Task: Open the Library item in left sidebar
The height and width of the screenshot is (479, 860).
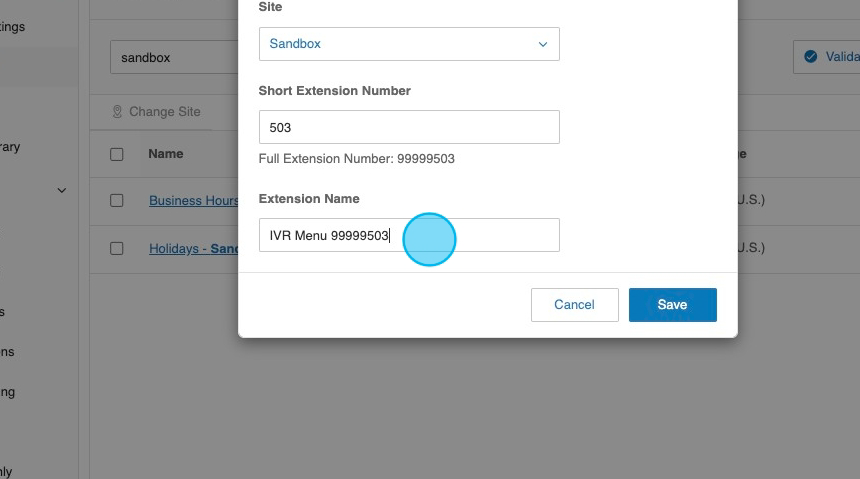Action: 9,147
